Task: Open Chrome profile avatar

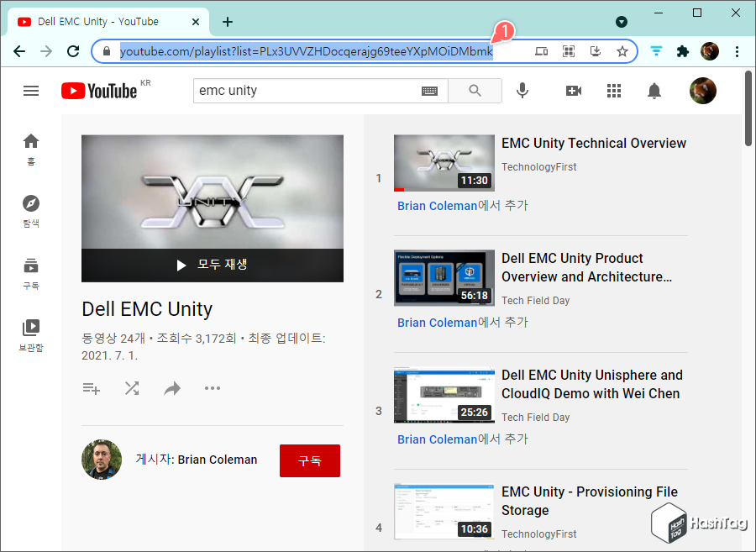Action: (x=710, y=51)
